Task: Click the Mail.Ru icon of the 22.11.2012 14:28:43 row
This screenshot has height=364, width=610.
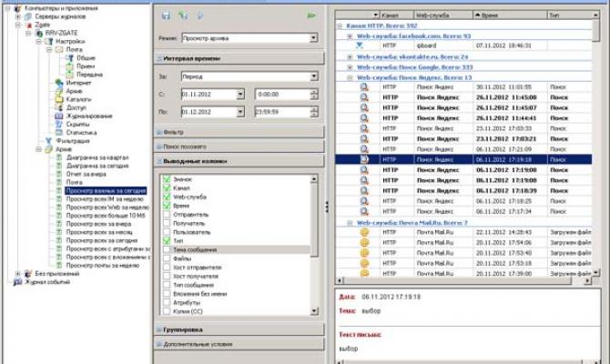Action: point(364,232)
